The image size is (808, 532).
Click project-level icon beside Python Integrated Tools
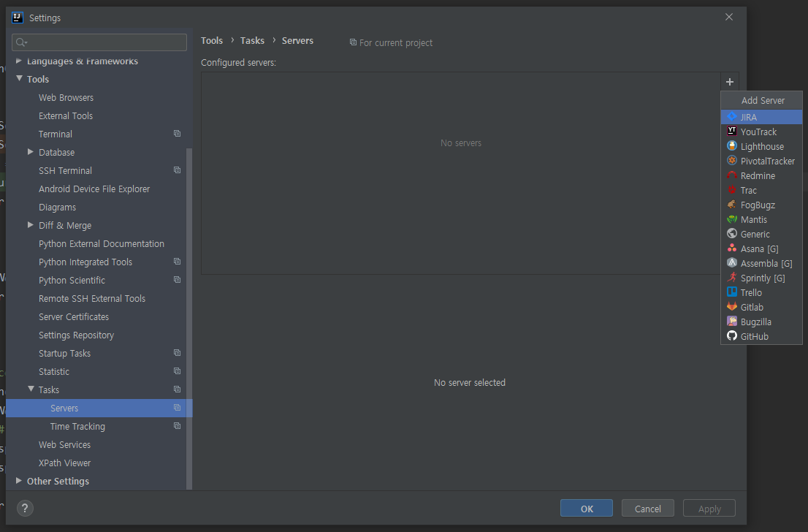[178, 262]
